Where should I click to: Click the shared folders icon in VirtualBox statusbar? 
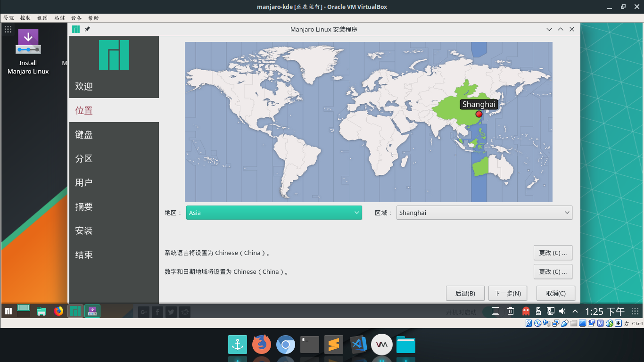574,323
